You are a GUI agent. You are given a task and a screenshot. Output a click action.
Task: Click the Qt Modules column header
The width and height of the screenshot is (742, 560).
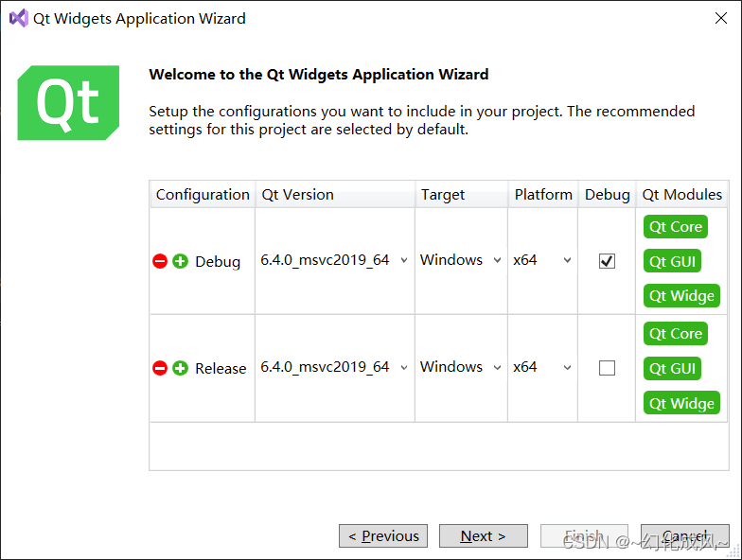pos(681,195)
